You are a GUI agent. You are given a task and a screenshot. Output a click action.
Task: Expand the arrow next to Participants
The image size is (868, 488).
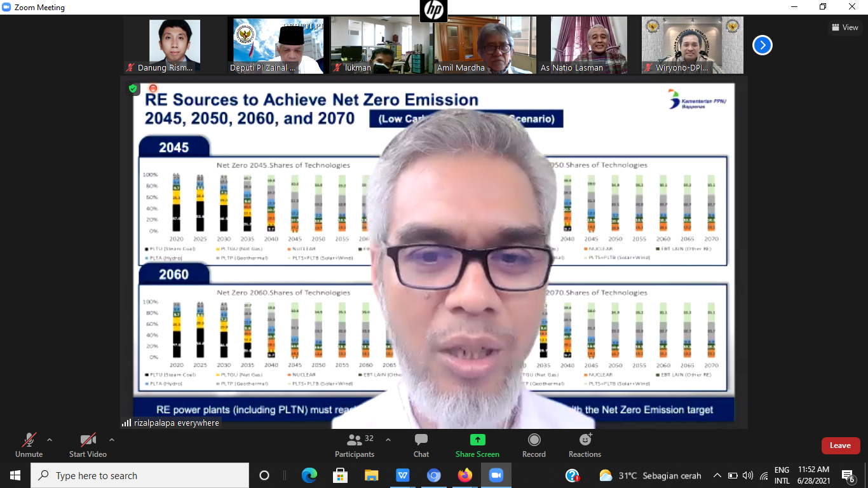pyautogui.click(x=388, y=440)
